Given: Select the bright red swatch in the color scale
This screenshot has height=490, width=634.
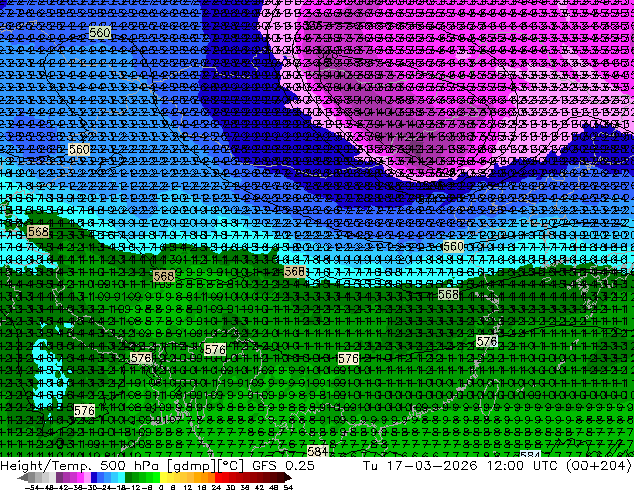Looking at the screenshot, I should coord(218,477).
